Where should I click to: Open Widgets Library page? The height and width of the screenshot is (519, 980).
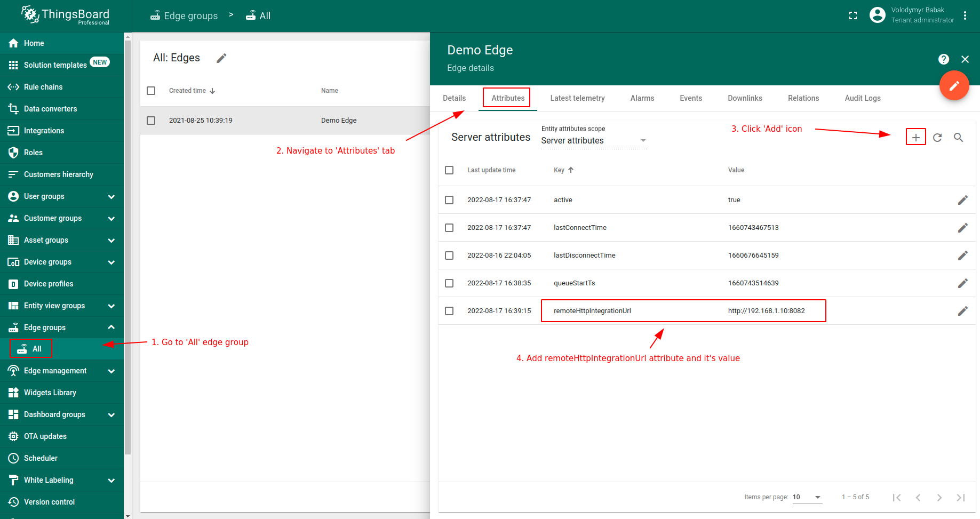tap(62, 393)
